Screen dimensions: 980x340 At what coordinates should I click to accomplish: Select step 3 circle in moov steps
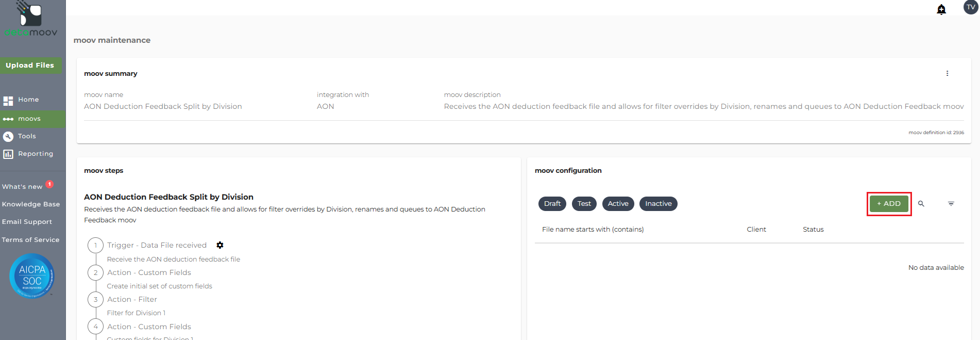[95, 299]
